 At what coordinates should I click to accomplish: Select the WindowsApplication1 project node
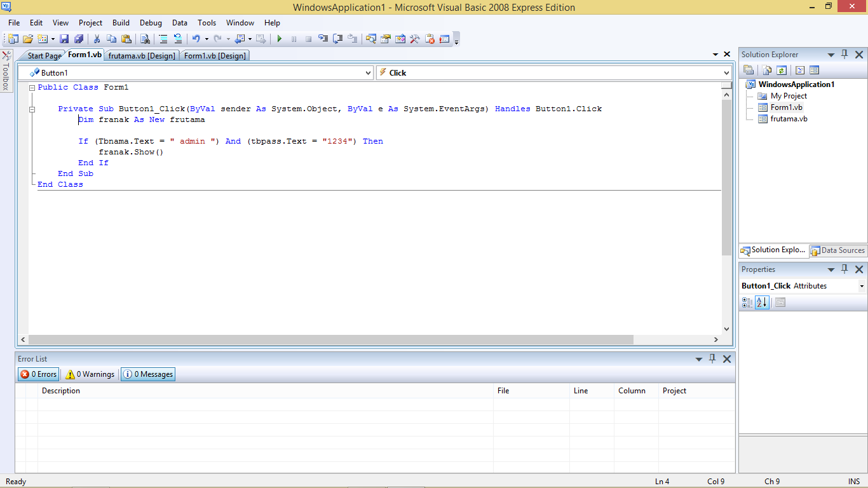(x=796, y=85)
